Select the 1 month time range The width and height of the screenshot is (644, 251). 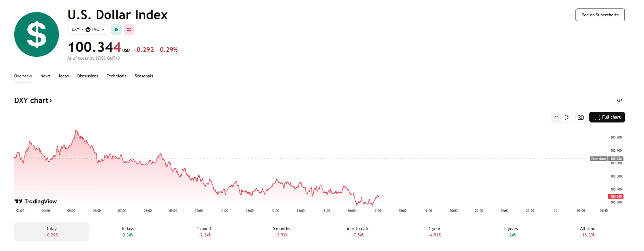pos(205,231)
